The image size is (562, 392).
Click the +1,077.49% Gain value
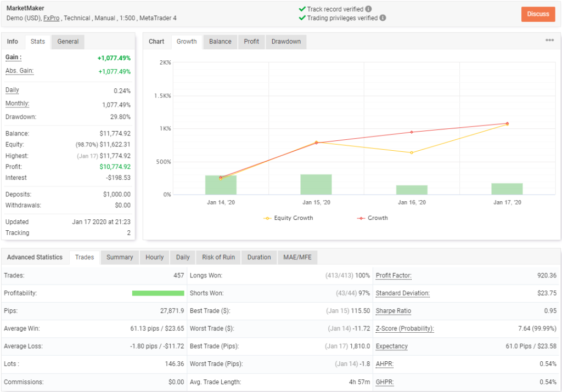(x=114, y=58)
